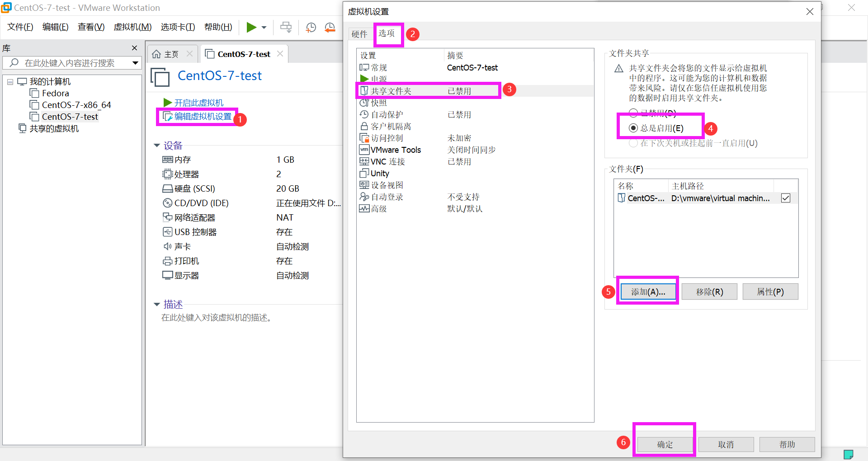Select the 在下次关机或挂起前一直启用 radio
The height and width of the screenshot is (461, 868).
tap(633, 143)
